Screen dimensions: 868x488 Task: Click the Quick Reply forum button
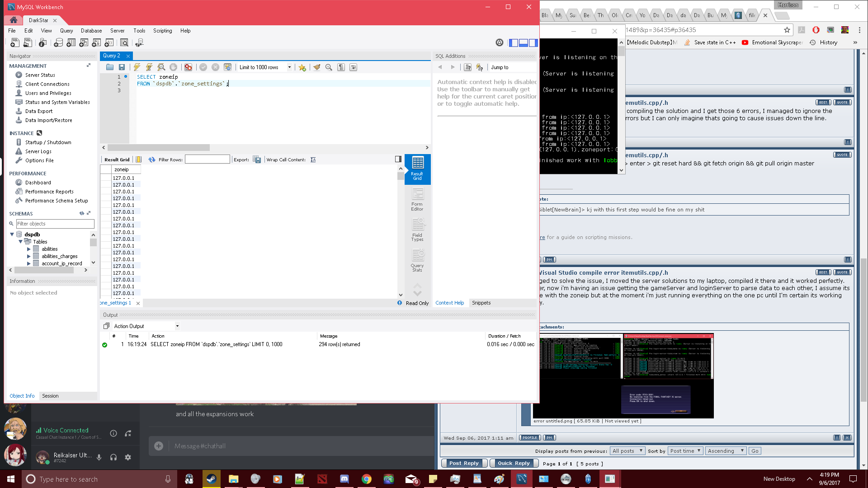click(x=514, y=463)
